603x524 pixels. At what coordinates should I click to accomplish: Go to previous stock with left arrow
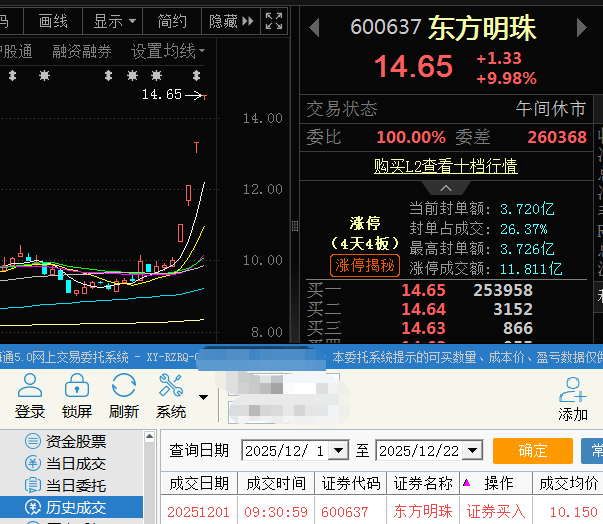tap(315, 28)
